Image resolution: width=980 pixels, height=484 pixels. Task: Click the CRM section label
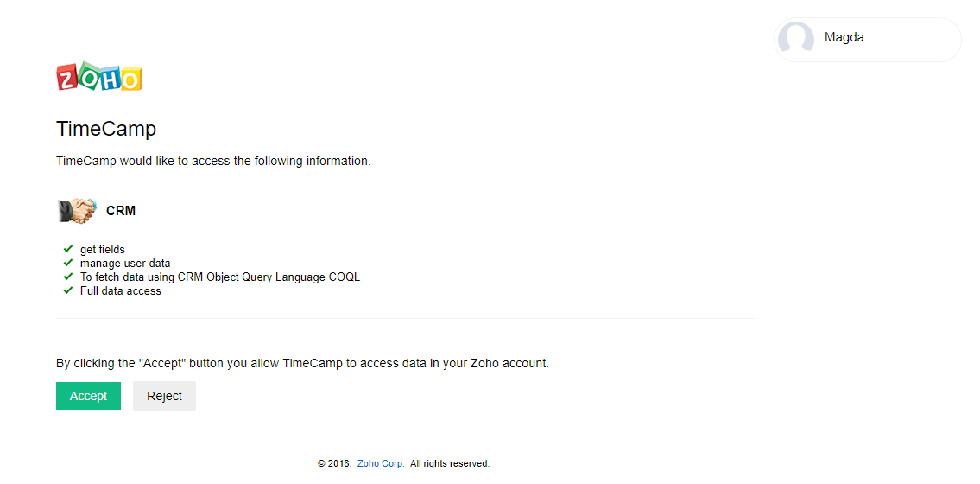pos(121,211)
